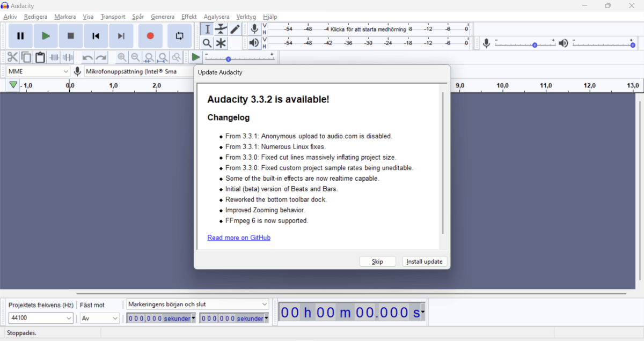644x341 pixels.
Task: Open the 'Markeringens början och slut' dropdown
Action: point(197,304)
